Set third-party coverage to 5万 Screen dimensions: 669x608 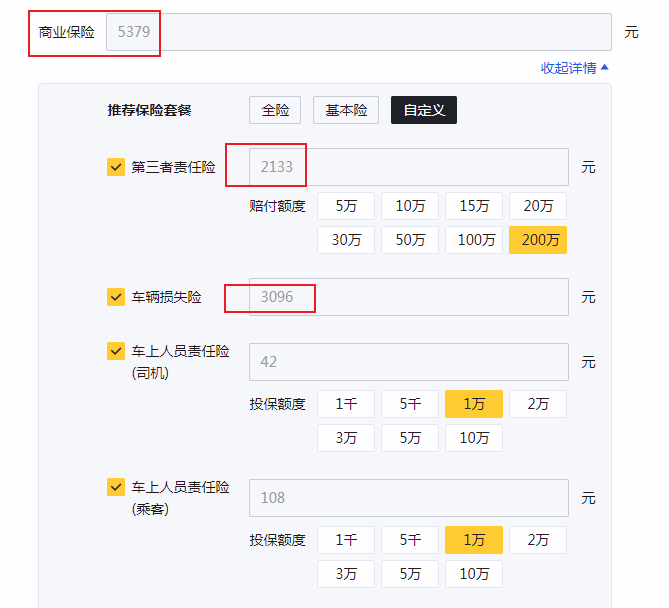(x=346, y=206)
